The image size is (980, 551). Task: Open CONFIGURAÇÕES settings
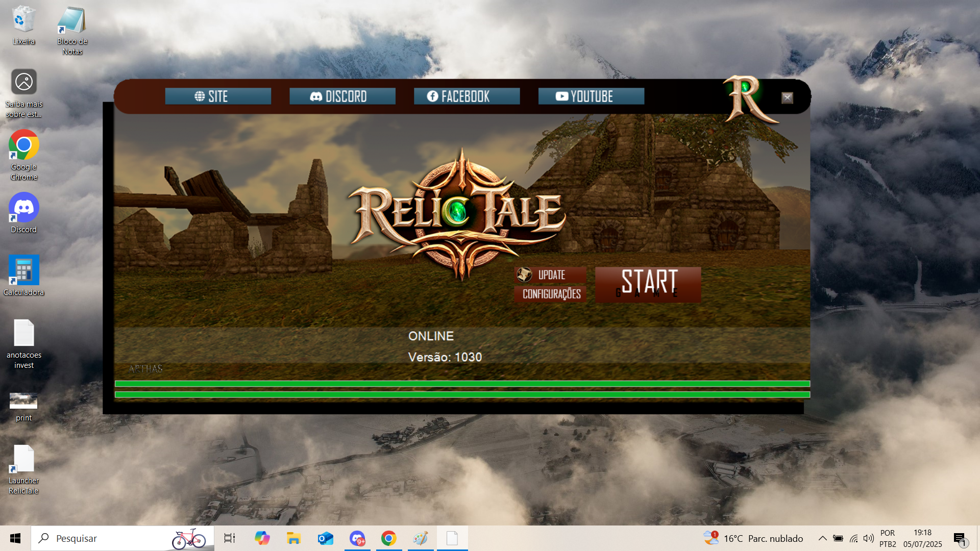click(550, 294)
